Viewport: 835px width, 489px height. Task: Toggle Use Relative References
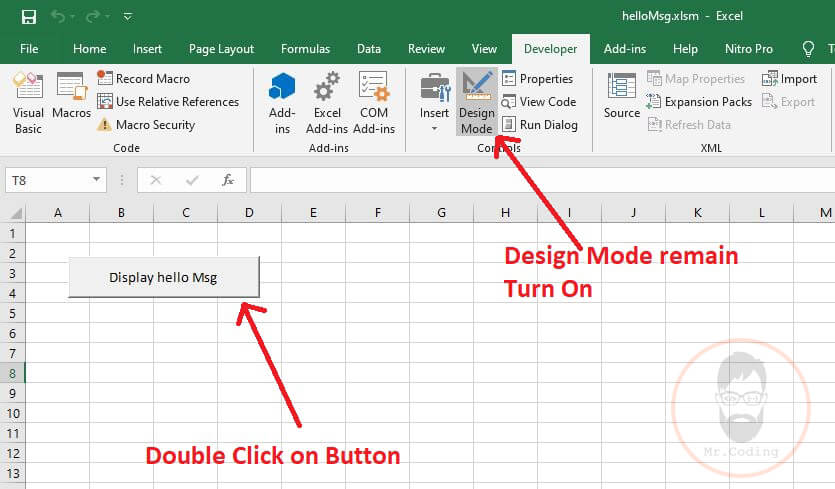click(168, 101)
